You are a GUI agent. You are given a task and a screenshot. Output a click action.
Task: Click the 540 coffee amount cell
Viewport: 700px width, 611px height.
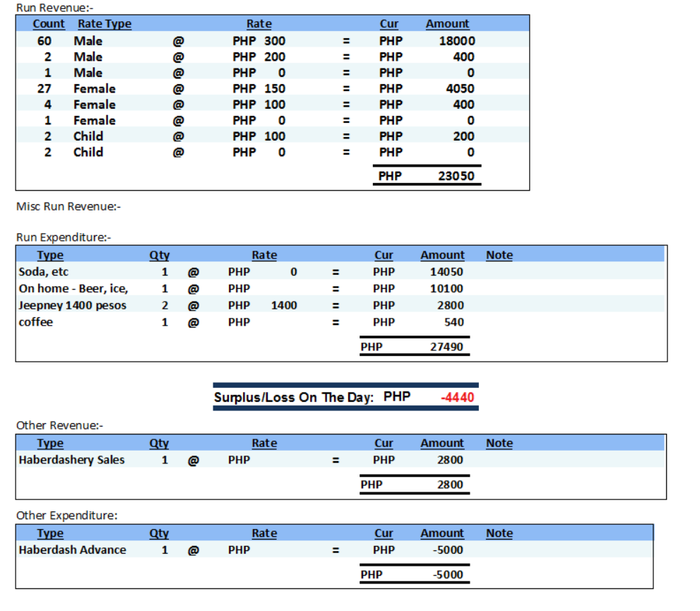pos(453,322)
